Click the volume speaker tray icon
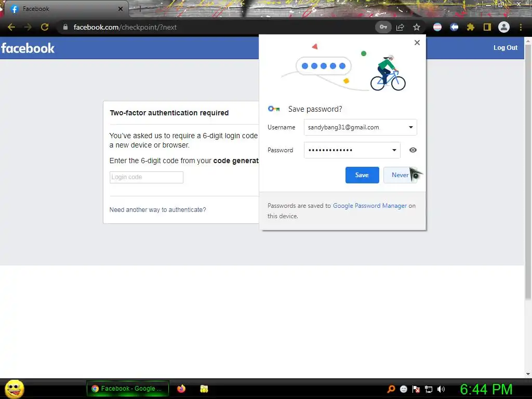 tap(441, 389)
